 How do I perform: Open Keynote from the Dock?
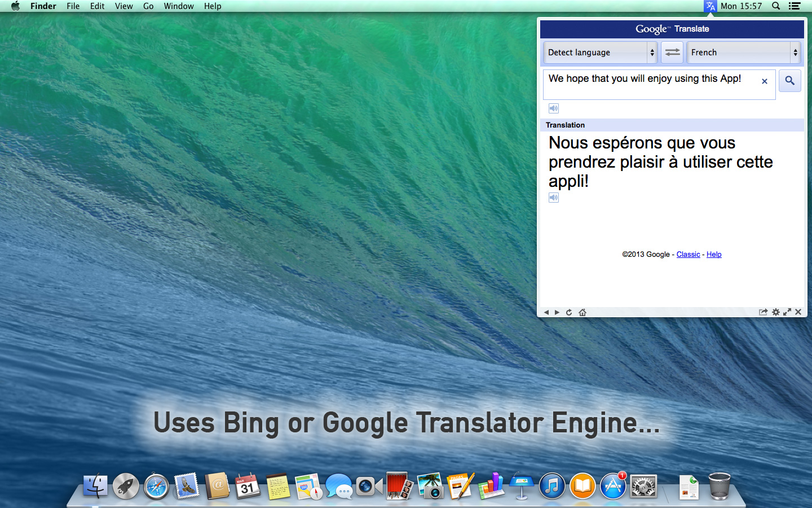point(522,486)
